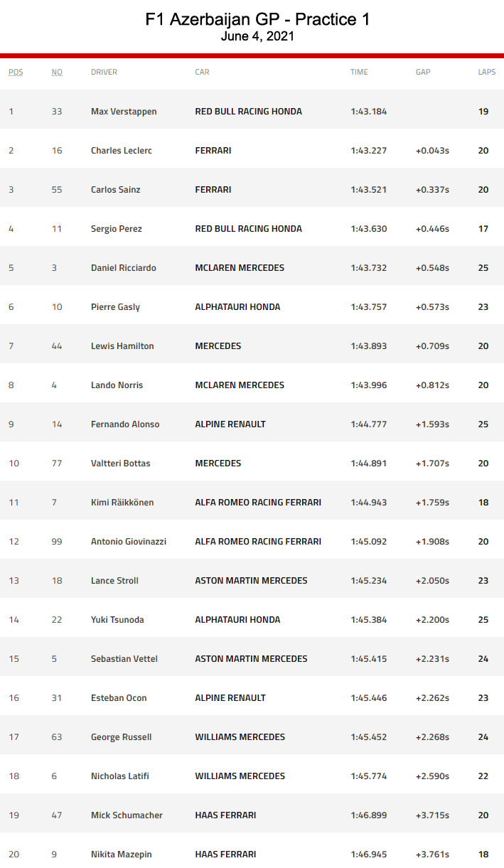Sort by the NO column header
Screen dimensions: 504x868
point(57,72)
